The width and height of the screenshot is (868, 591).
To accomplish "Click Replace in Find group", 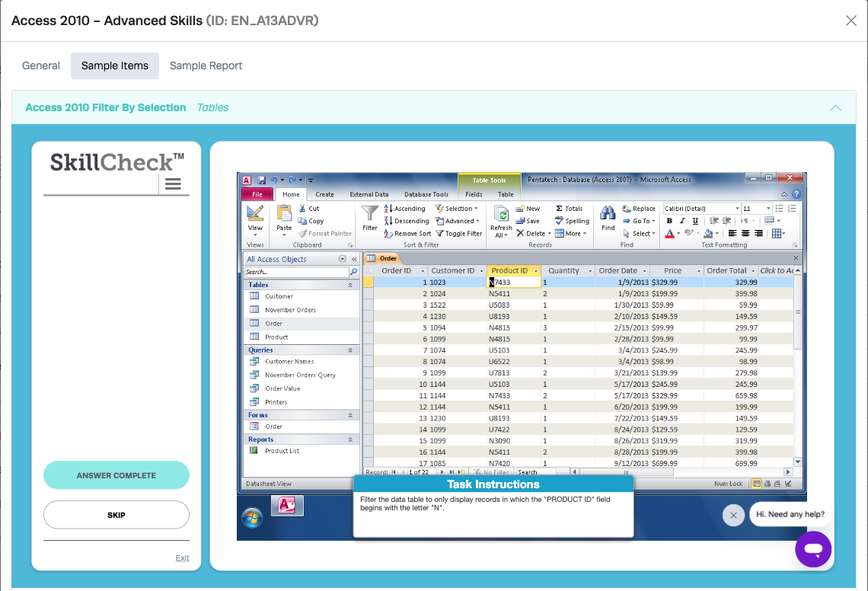I will coord(639,209).
